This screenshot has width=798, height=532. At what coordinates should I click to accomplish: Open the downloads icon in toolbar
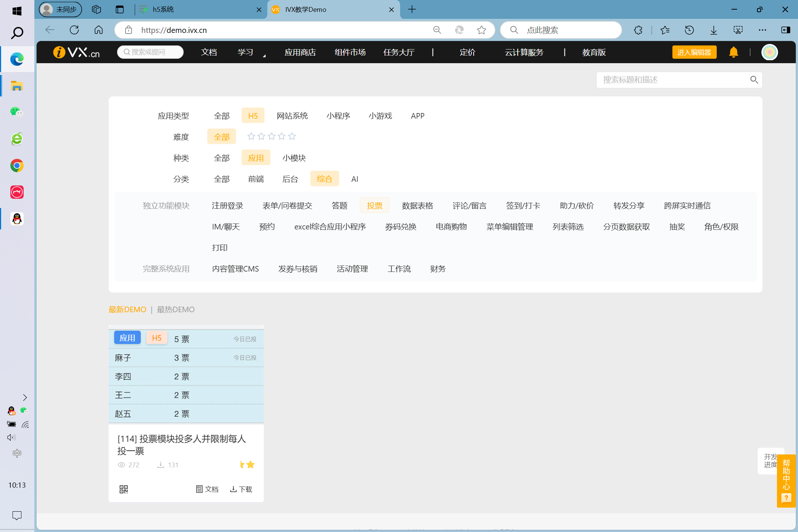[x=714, y=30]
